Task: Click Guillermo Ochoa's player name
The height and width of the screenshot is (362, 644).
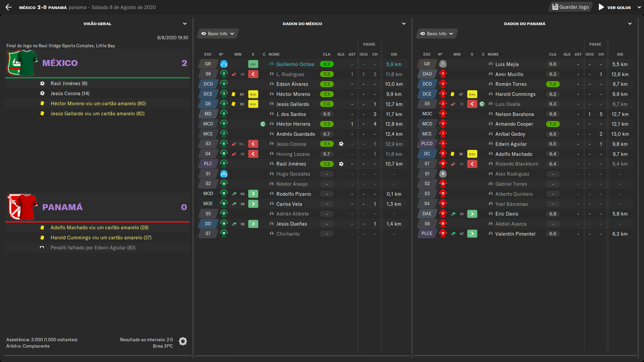Action: [x=295, y=64]
